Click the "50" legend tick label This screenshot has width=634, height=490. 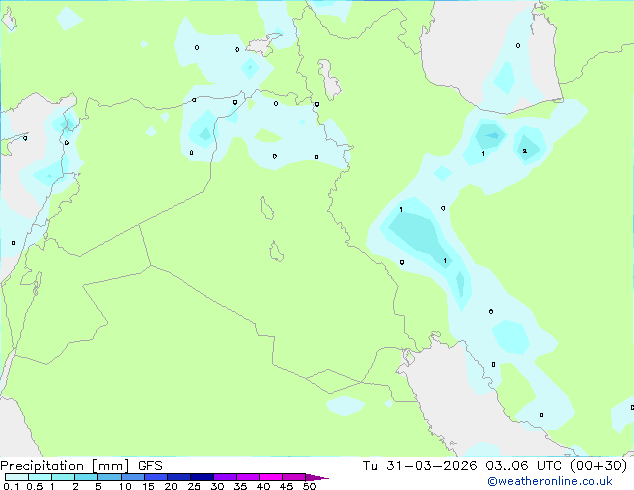tap(309, 486)
